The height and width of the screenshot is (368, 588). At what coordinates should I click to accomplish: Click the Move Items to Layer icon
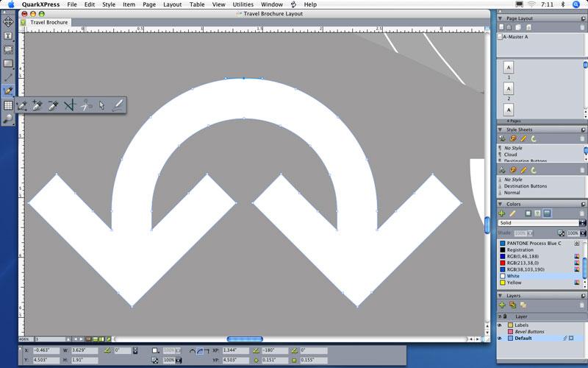click(512, 305)
